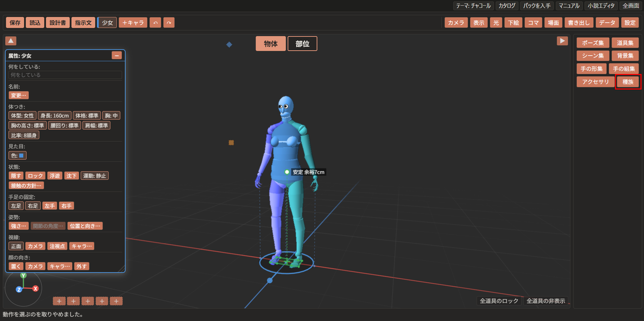The height and width of the screenshot is (321, 644).
Task: Toggle the ロック state
Action: 35,176
